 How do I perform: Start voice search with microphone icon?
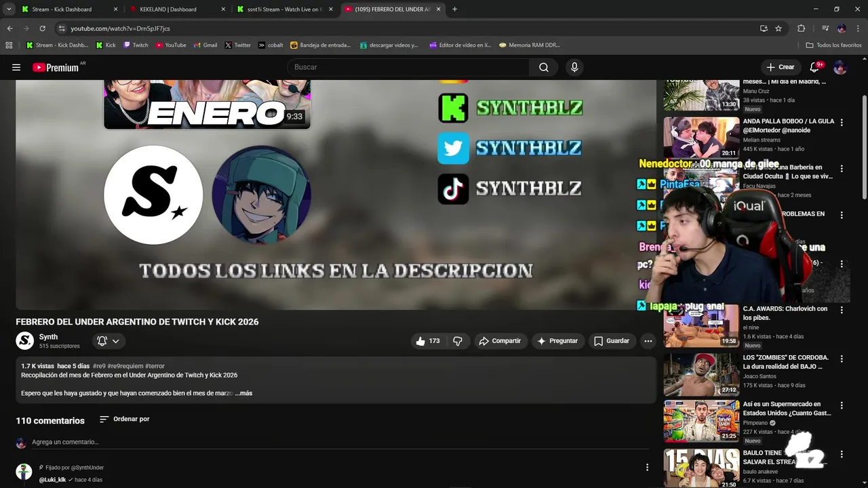(x=574, y=67)
